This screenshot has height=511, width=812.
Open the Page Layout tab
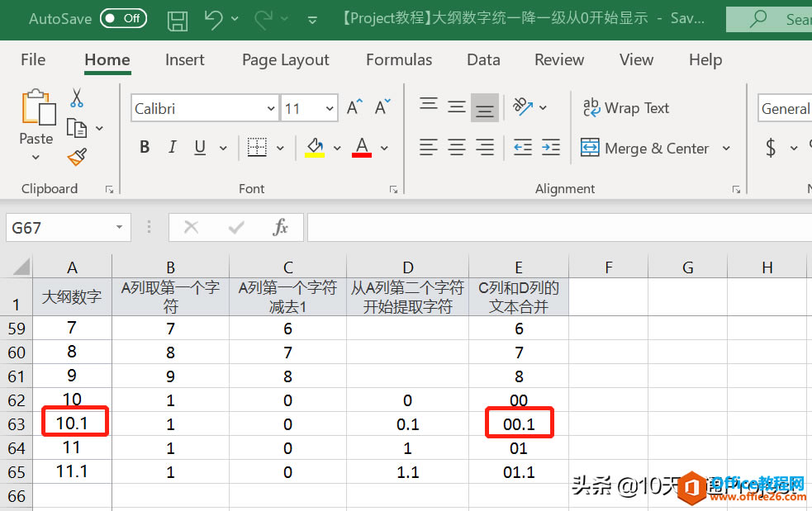pos(285,59)
